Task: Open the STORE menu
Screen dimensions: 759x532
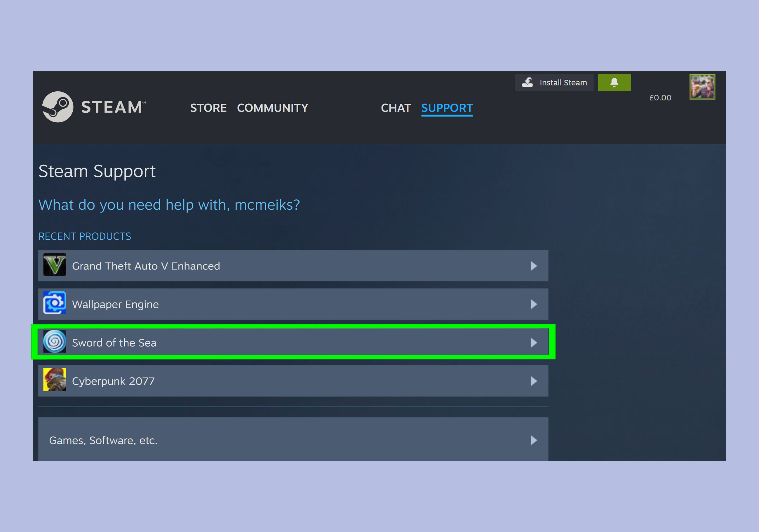Action: (x=208, y=108)
